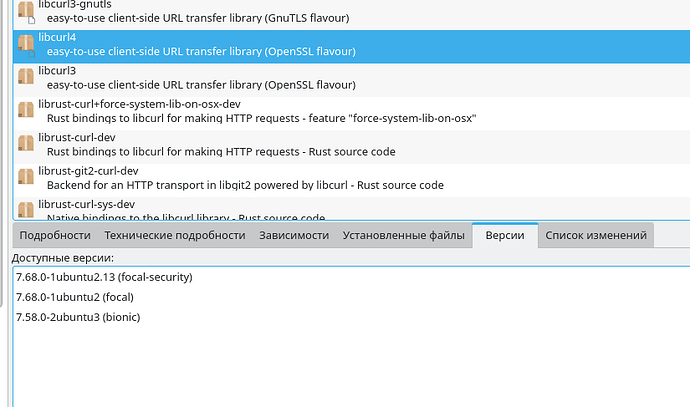The width and height of the screenshot is (690, 407).
Task: Click the librust-git2-curl-dev package icon
Action: pos(27,176)
